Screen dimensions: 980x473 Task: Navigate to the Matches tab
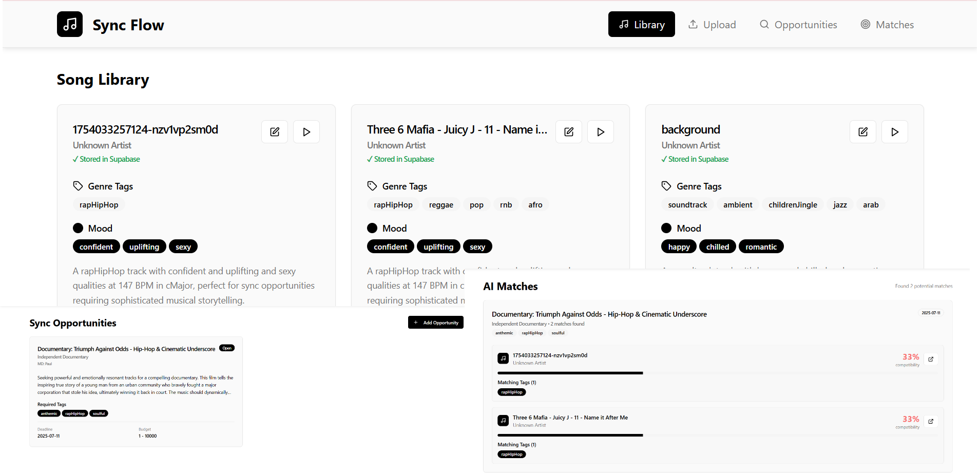click(887, 24)
